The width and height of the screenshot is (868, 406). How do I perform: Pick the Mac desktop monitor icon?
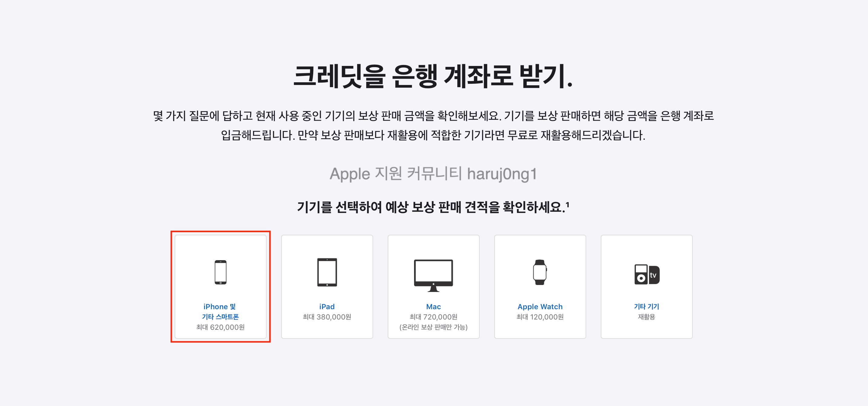(433, 275)
